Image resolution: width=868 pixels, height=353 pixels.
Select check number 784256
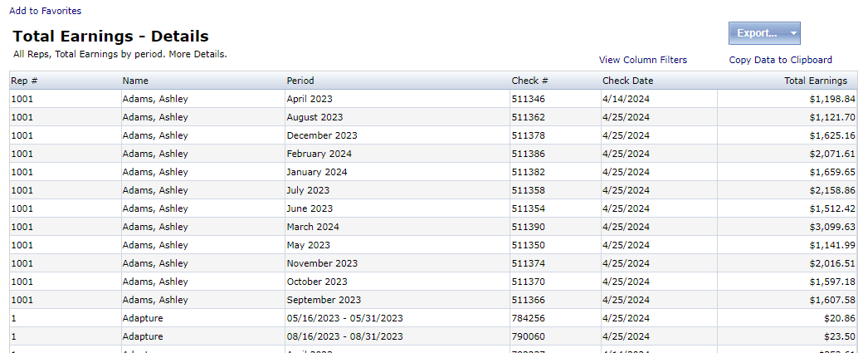click(x=528, y=318)
